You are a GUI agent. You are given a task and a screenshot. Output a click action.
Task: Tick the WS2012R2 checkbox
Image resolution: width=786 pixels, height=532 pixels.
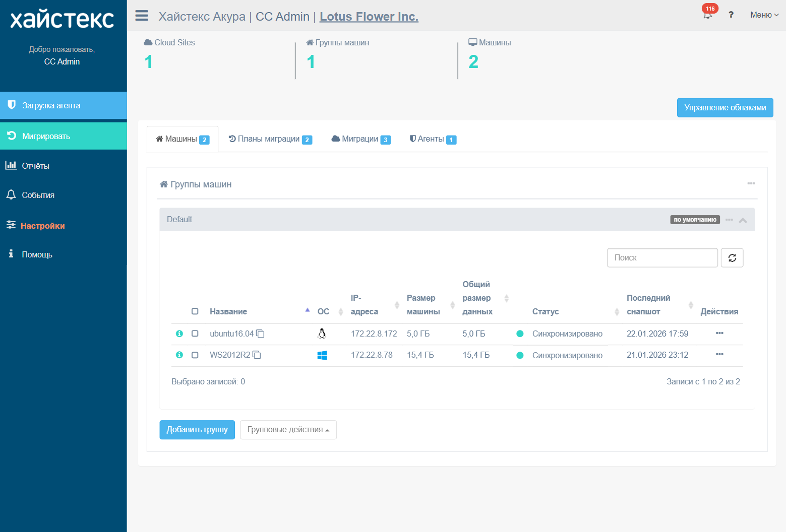[x=195, y=355]
